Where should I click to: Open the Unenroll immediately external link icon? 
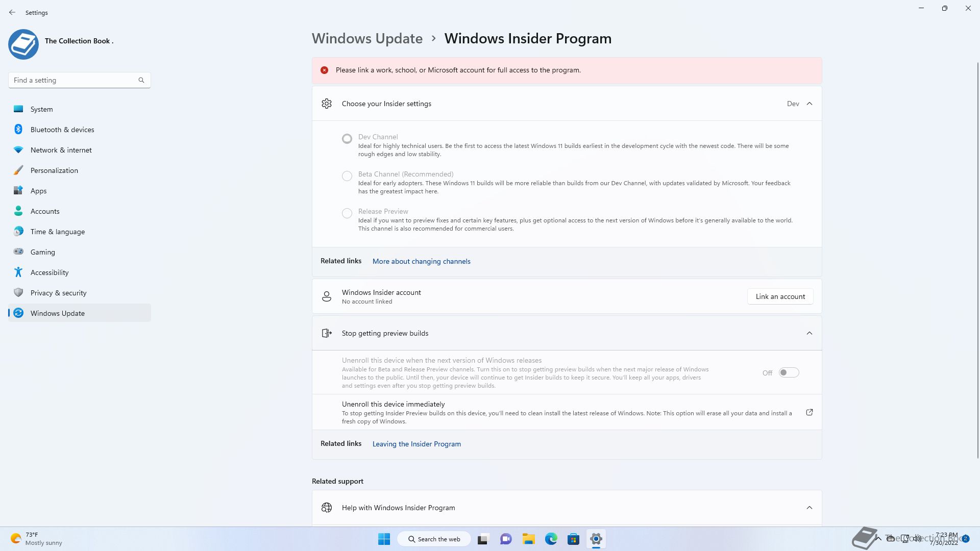click(810, 412)
